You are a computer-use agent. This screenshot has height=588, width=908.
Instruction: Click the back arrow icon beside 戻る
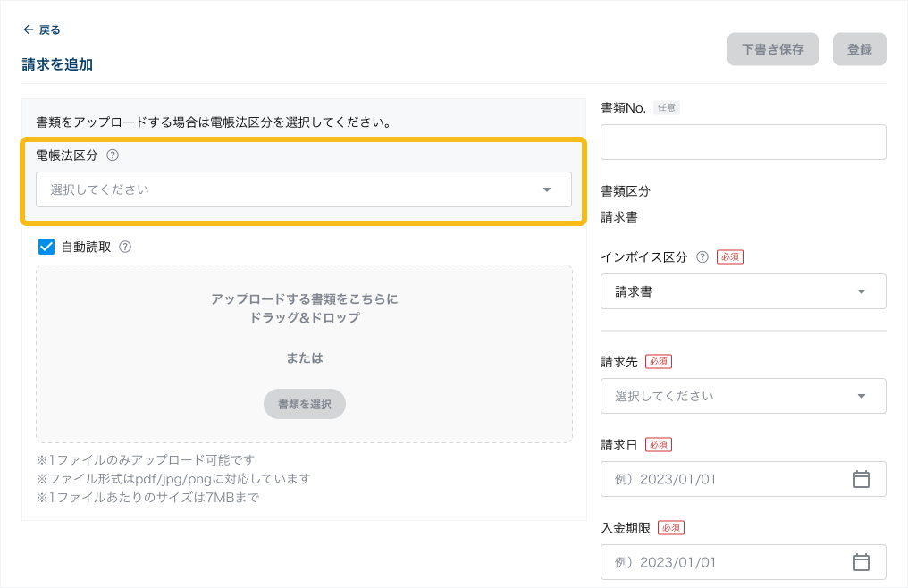coord(29,29)
